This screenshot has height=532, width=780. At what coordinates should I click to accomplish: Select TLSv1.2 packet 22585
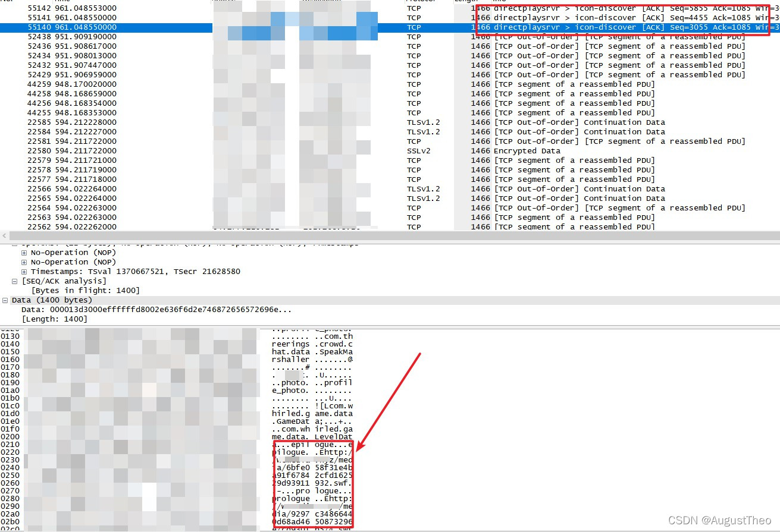click(390, 122)
